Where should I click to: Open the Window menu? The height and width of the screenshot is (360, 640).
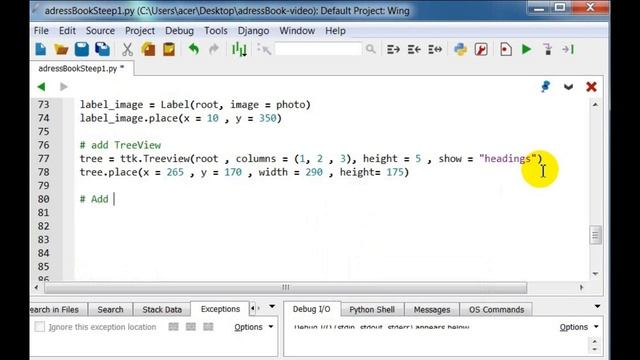297,31
